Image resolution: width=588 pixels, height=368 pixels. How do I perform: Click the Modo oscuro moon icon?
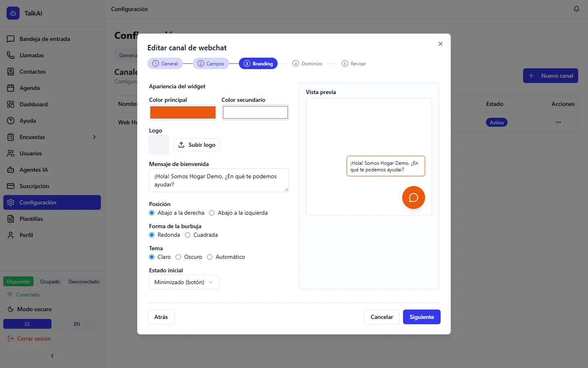(11, 309)
